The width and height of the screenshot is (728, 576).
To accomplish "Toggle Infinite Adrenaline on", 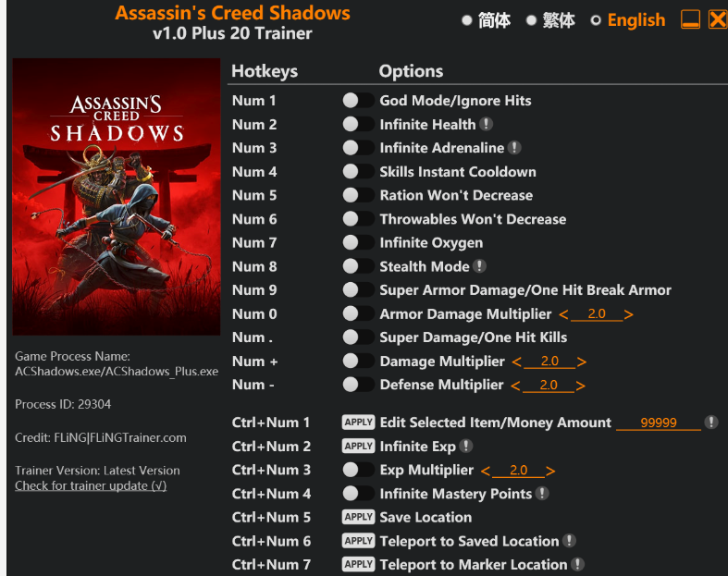I will tap(358, 148).
